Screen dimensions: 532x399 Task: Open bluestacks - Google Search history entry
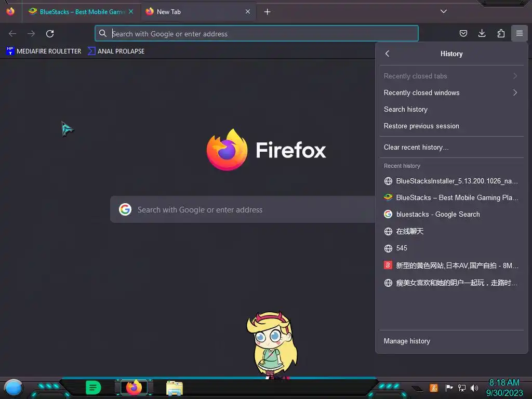coord(451,214)
